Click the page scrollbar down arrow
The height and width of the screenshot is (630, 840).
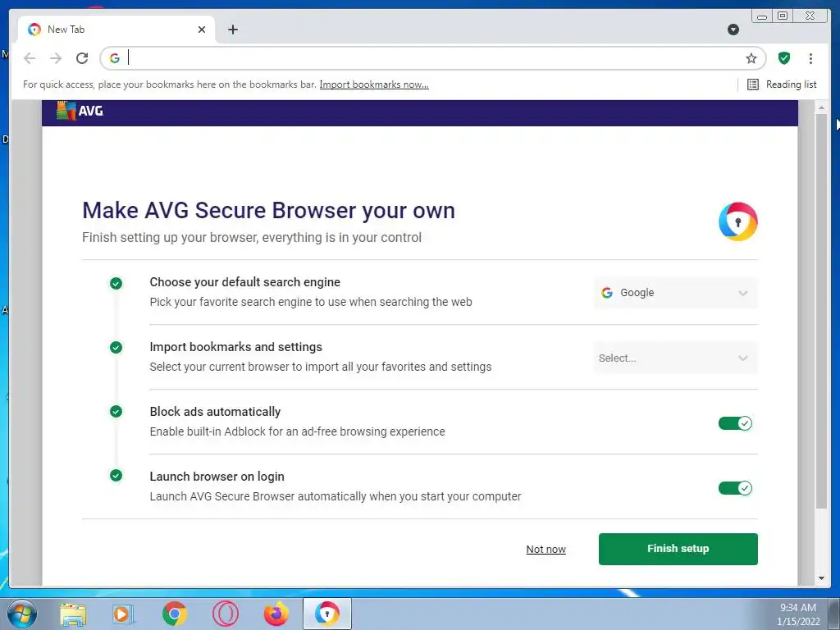pyautogui.click(x=821, y=578)
